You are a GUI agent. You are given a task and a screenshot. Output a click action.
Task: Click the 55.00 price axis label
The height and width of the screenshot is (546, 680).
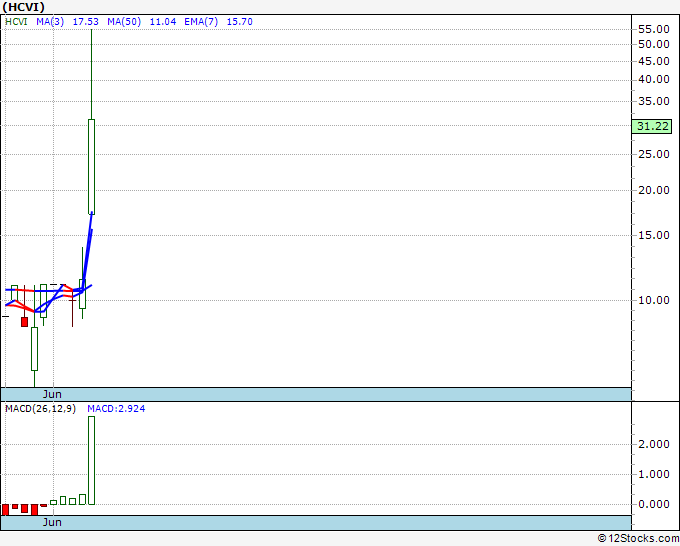click(x=654, y=29)
